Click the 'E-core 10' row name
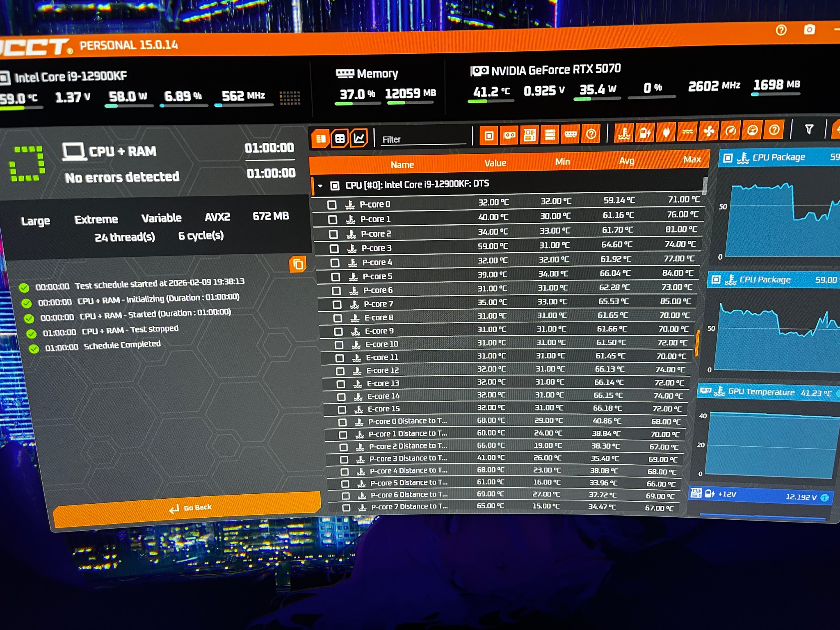The width and height of the screenshot is (840, 630). pos(381,344)
